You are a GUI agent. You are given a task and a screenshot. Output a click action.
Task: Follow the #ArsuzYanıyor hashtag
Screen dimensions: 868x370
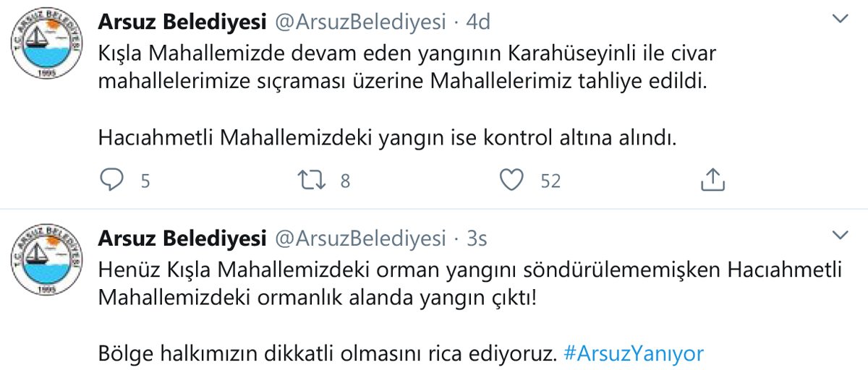633,355
